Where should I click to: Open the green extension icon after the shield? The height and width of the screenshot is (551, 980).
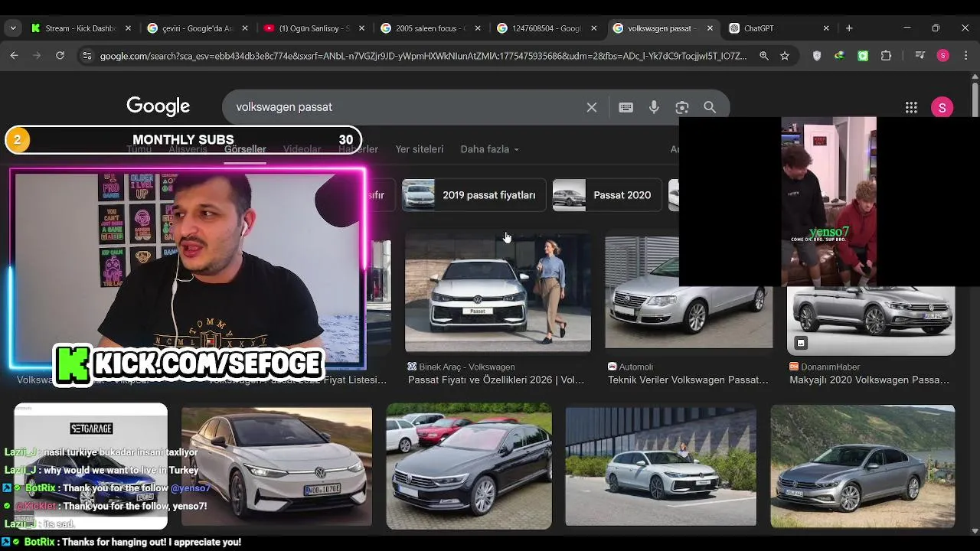840,56
